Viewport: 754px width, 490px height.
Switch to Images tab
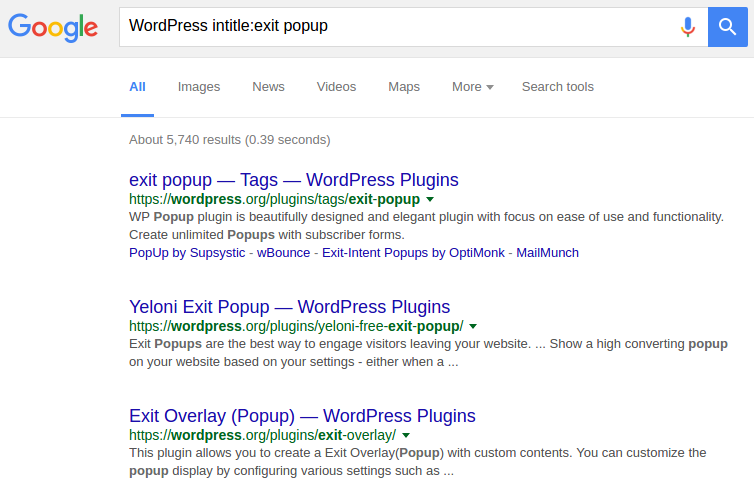pyautogui.click(x=199, y=87)
